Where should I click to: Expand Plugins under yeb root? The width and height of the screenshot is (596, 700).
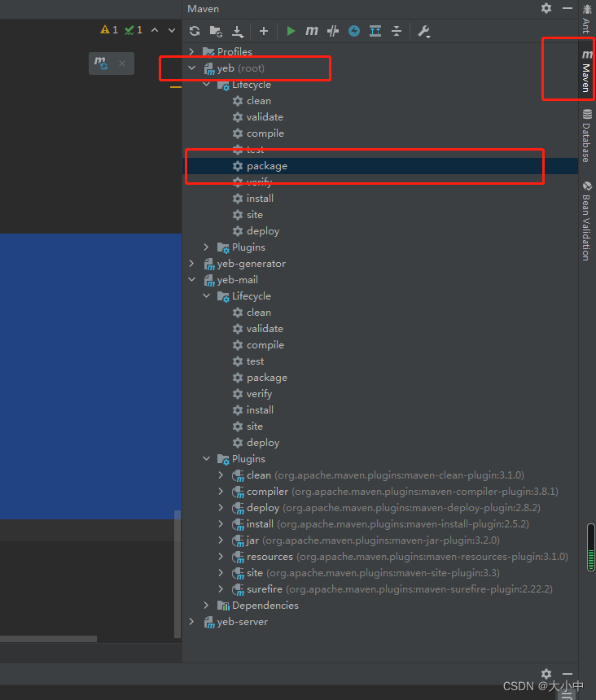(x=206, y=247)
